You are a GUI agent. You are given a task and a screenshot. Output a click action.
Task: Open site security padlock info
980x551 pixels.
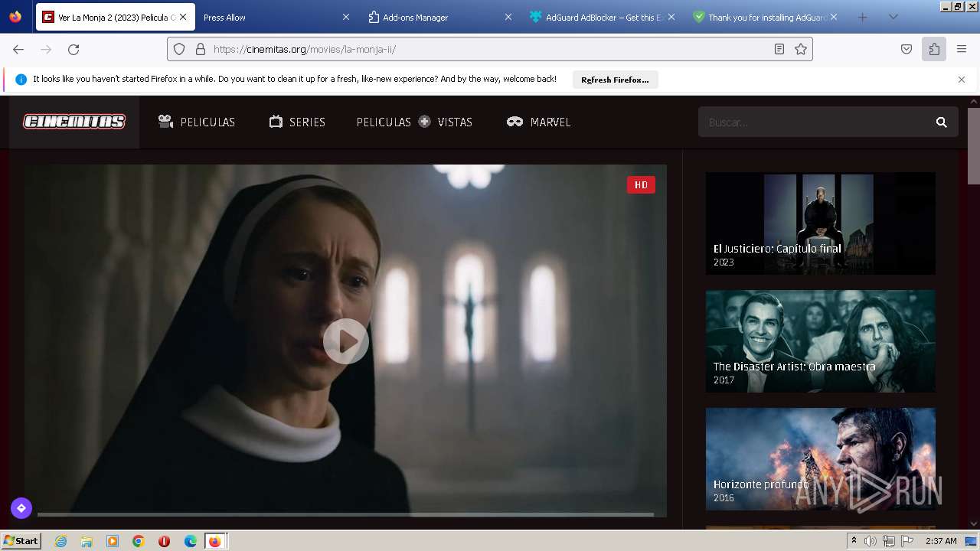click(201, 49)
